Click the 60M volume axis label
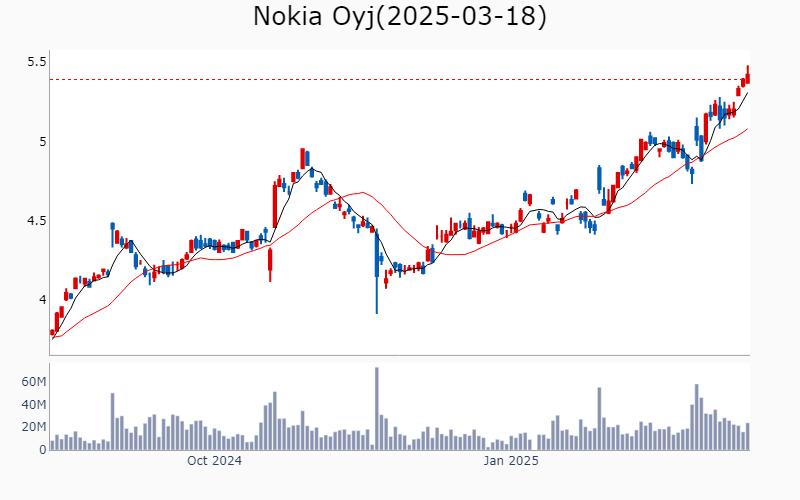Screen dimensions: 800x500 [34, 382]
